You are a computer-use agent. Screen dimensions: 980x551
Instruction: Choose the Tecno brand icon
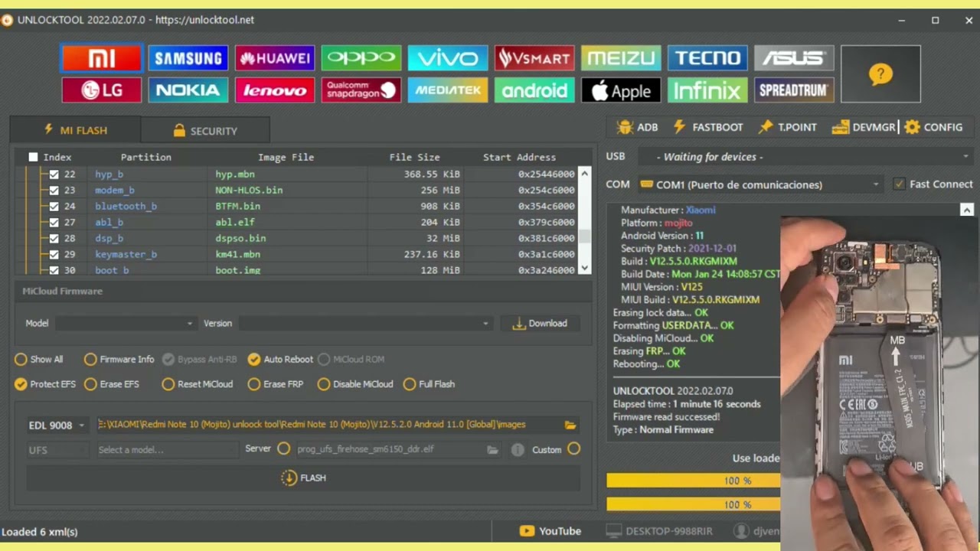707,58
